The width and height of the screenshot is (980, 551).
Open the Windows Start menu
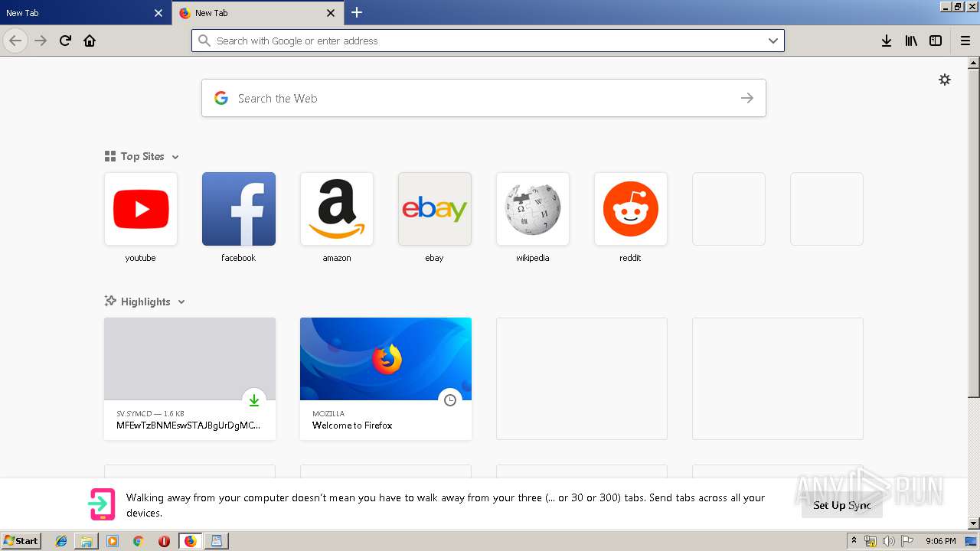click(x=21, y=541)
